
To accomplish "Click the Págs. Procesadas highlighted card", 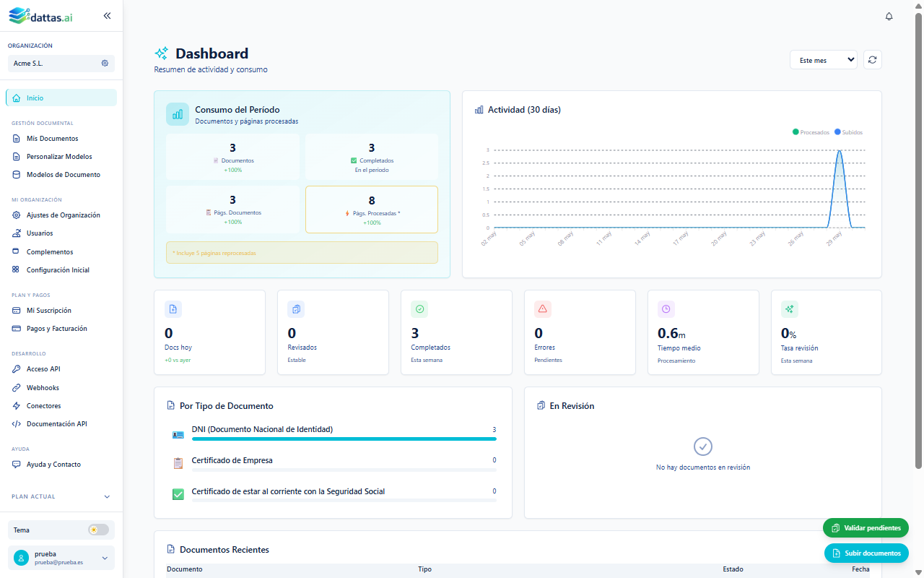I will click(371, 210).
